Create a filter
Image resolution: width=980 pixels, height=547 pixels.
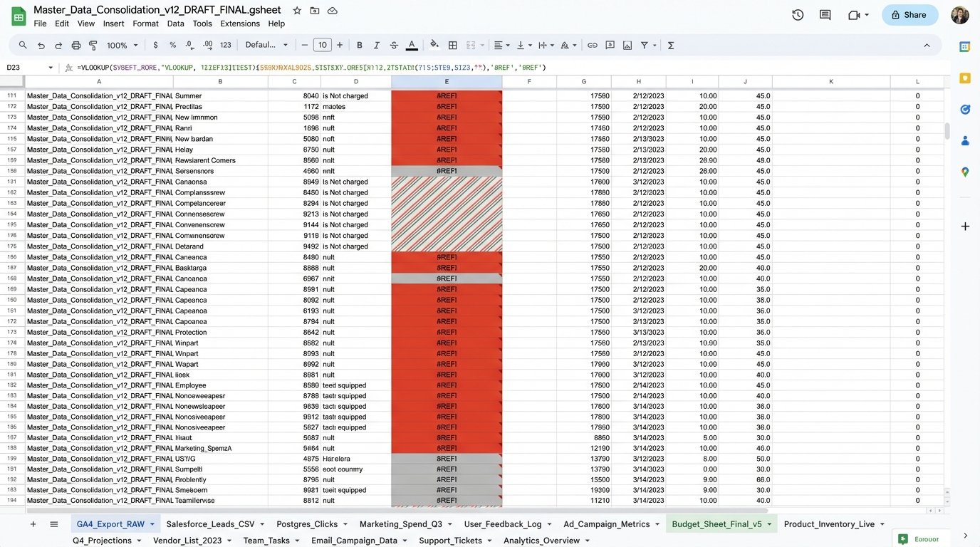click(x=645, y=45)
